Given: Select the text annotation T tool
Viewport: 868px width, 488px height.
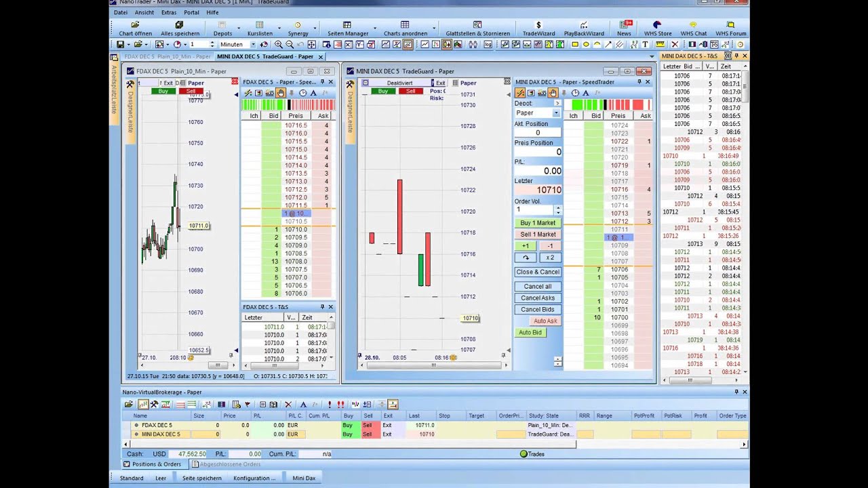Looking at the screenshot, I should coord(646,44).
